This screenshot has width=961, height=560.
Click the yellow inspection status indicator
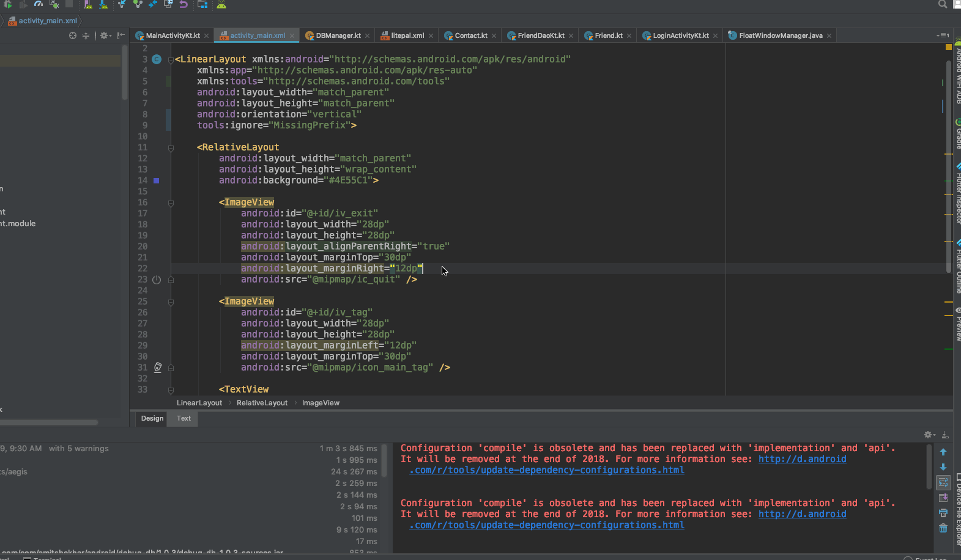click(949, 46)
